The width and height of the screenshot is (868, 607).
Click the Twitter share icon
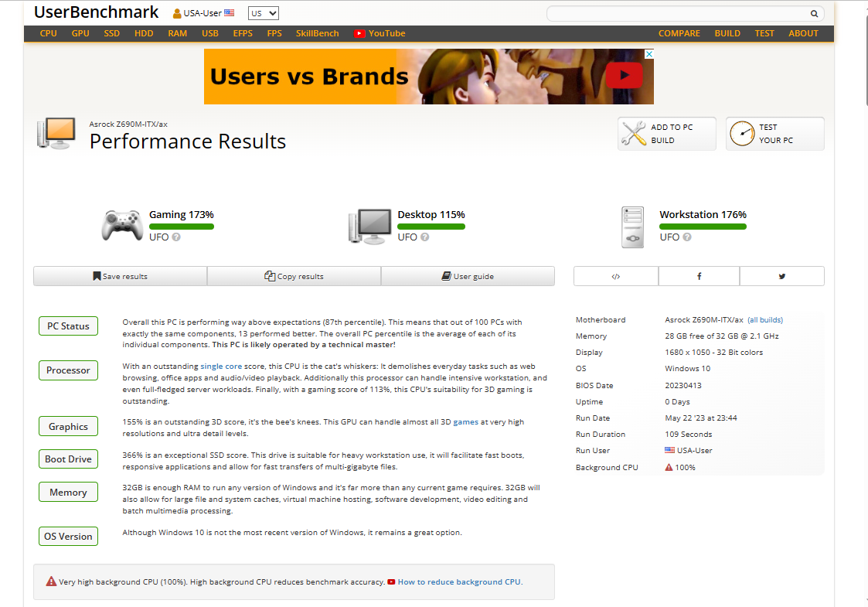point(781,276)
